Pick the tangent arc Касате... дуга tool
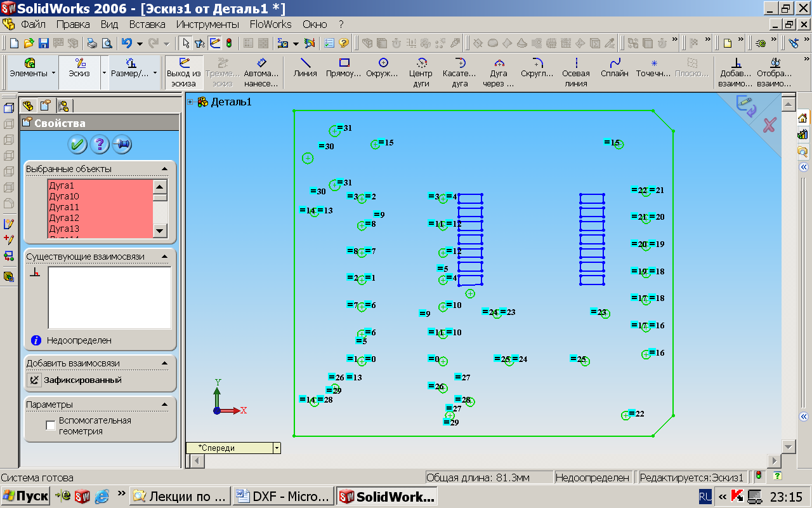This screenshot has height=508, width=812. (460, 72)
